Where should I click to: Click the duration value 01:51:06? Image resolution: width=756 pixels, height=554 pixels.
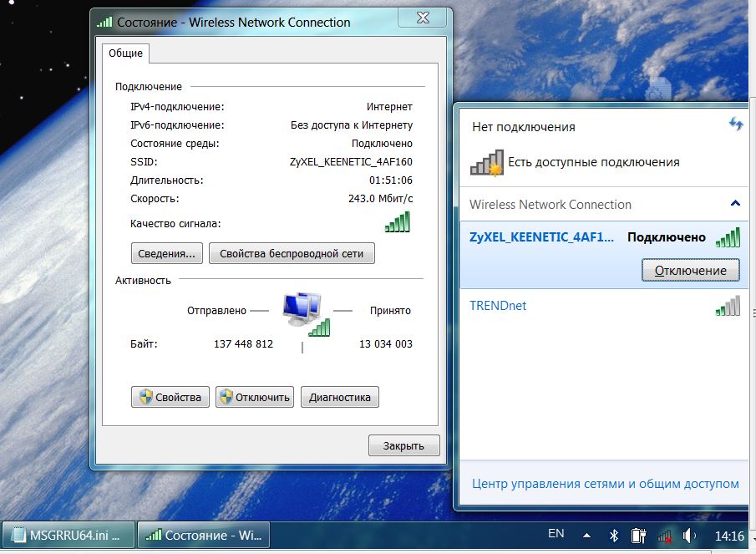[x=391, y=180]
